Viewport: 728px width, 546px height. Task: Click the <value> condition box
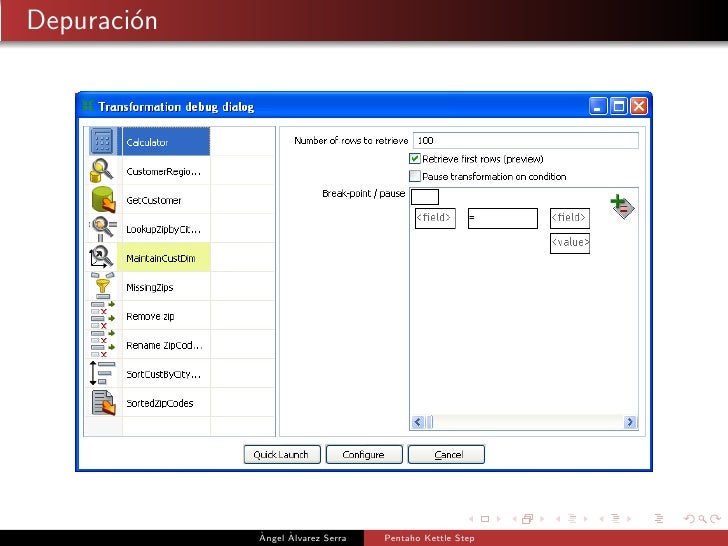pyautogui.click(x=570, y=243)
